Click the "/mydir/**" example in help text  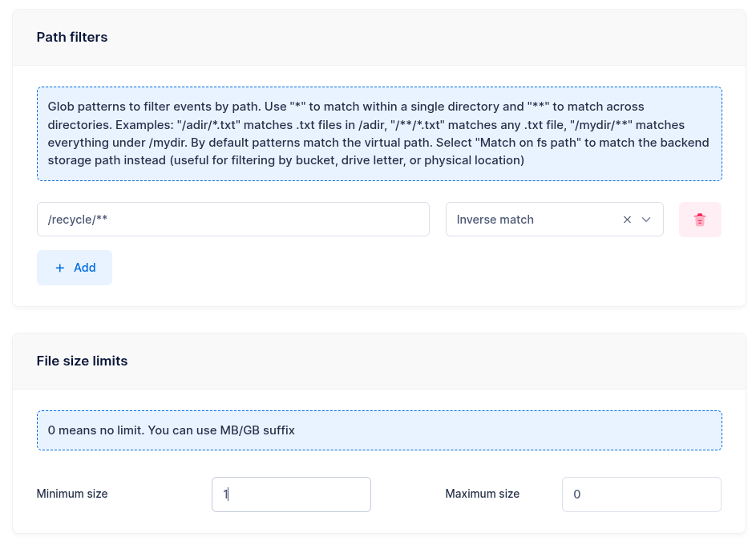point(600,125)
